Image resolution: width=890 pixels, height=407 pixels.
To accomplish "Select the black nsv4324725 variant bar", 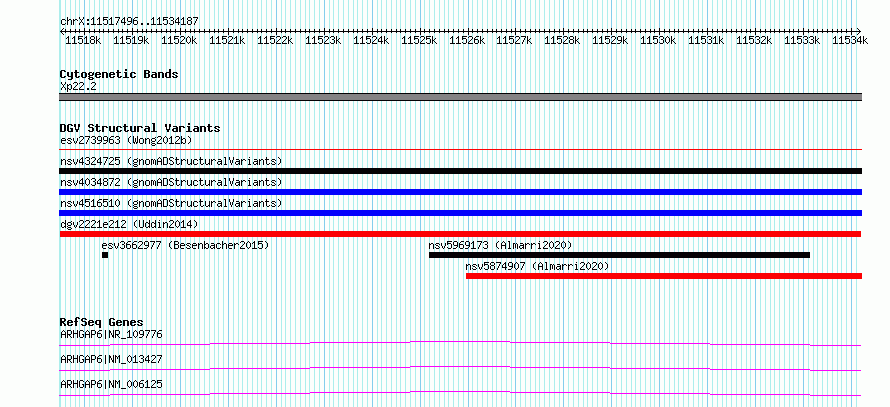I will (461, 171).
